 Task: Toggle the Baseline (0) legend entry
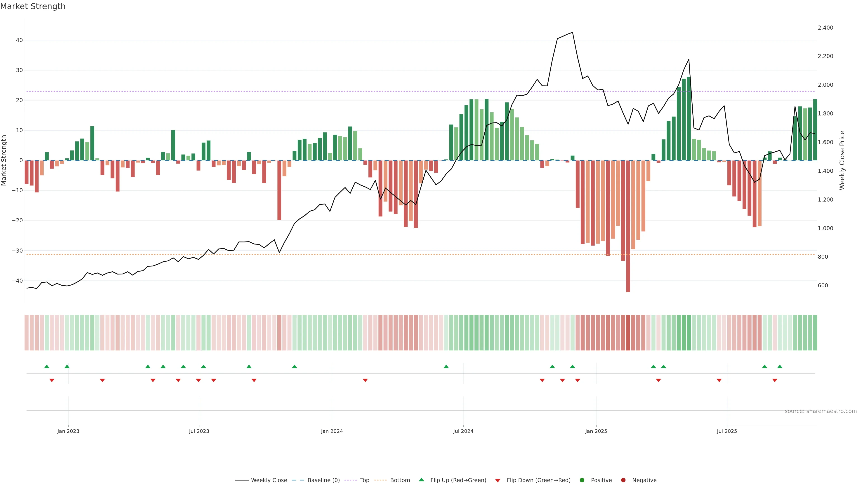point(323,480)
